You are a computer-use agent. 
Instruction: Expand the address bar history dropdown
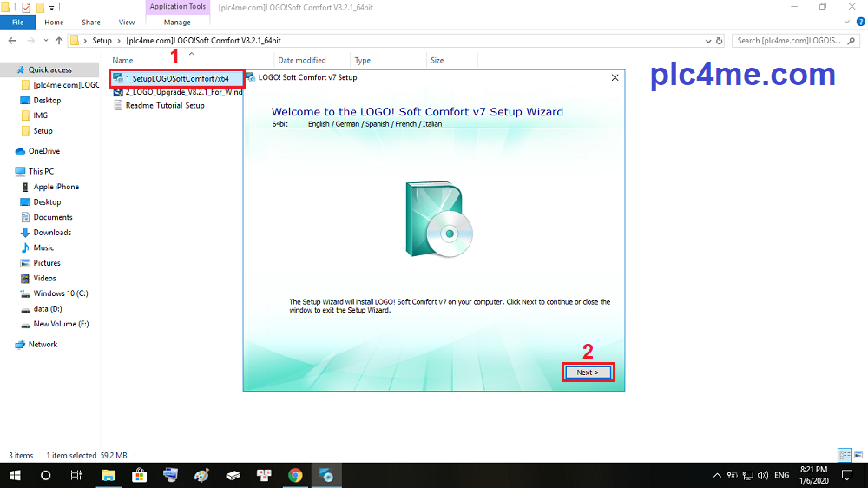coord(708,41)
